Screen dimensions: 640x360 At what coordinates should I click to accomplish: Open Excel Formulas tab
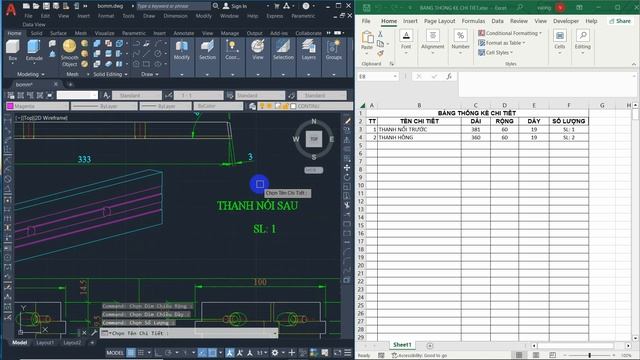pos(473,21)
